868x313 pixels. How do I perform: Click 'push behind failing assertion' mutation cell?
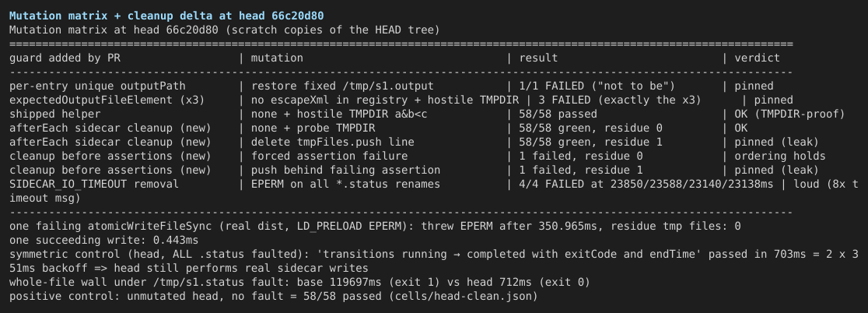[346, 170]
